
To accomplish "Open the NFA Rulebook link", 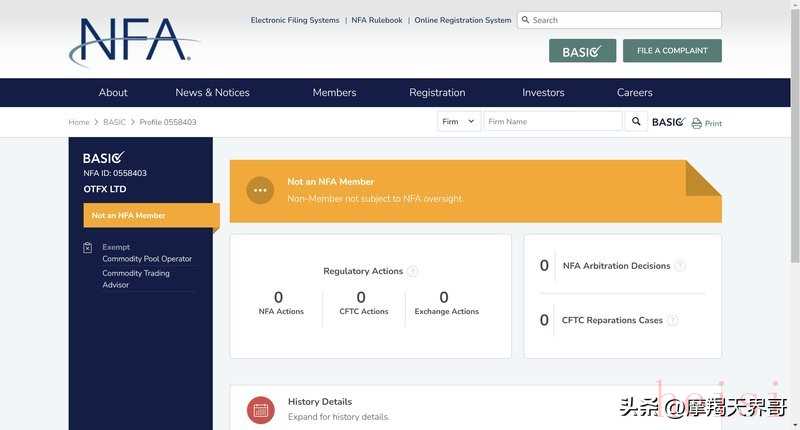I will tap(377, 20).
